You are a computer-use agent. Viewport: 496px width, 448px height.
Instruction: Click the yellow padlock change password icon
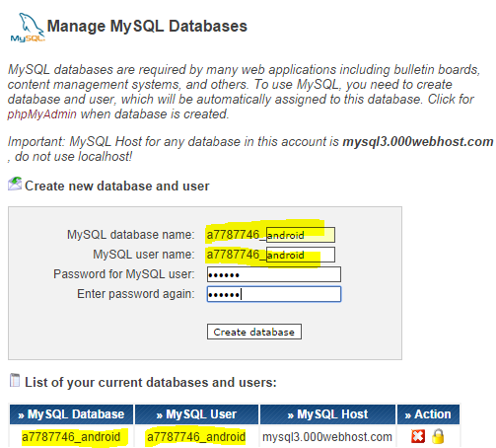click(x=438, y=436)
